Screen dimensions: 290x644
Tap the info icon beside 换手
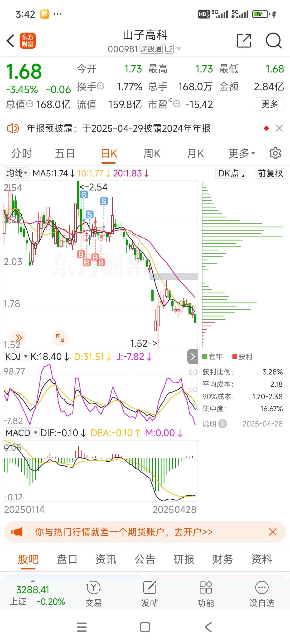[x=101, y=86]
